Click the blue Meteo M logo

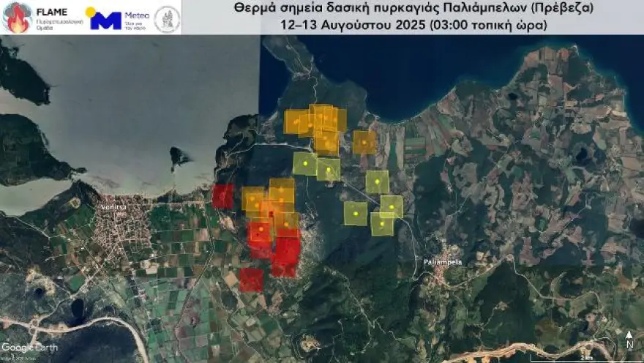pos(105,20)
